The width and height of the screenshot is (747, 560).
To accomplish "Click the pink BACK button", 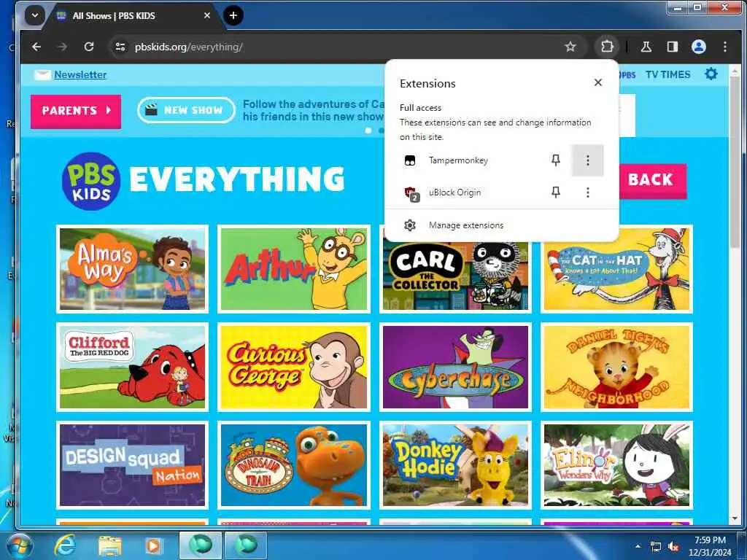I will (652, 180).
